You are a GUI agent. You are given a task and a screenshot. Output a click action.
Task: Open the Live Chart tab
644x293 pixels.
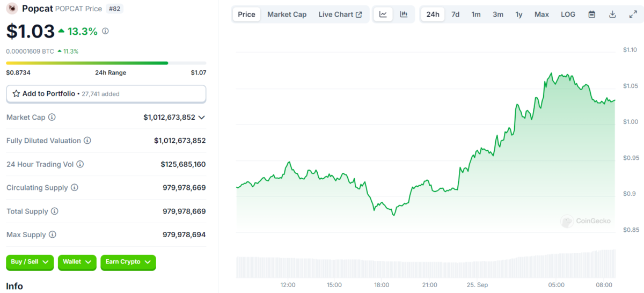[x=340, y=14]
